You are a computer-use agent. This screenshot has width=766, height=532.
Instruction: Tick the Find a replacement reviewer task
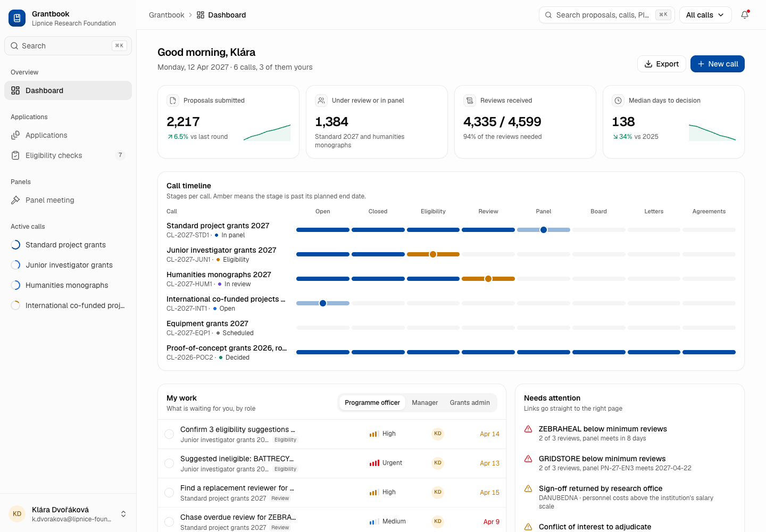tap(169, 493)
